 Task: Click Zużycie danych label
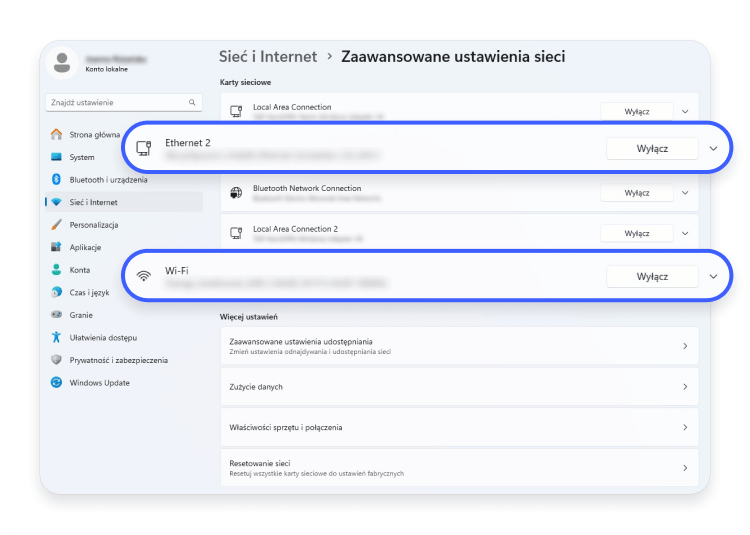[x=256, y=386]
